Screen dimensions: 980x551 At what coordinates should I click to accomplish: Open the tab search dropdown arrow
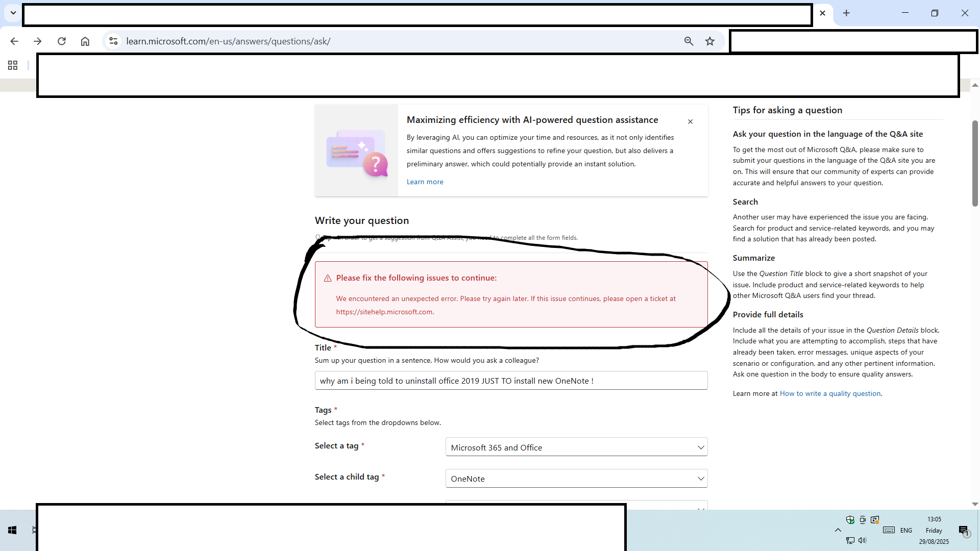point(13,13)
